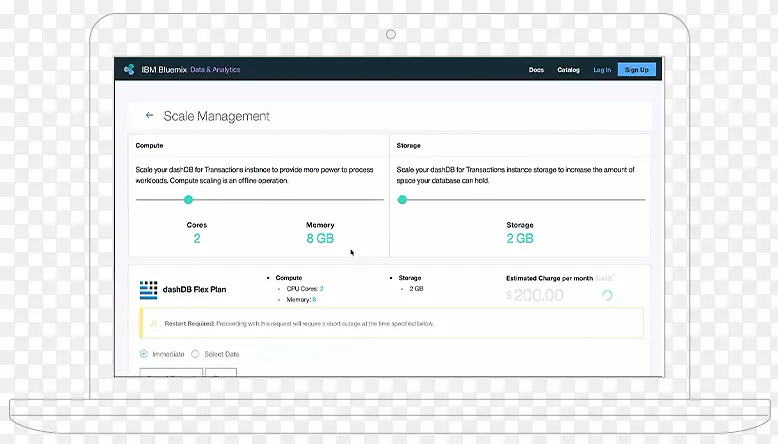
Task: Click the loading spinner beside estimated charge
Action: (x=607, y=295)
